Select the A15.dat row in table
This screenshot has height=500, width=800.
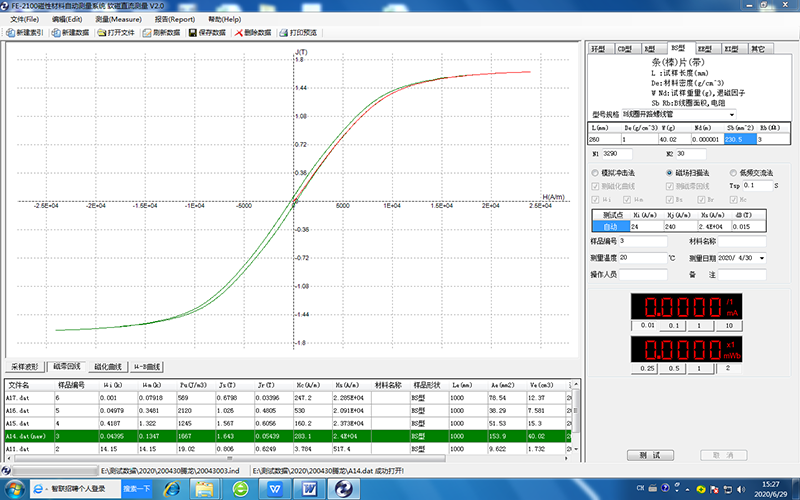(288, 423)
